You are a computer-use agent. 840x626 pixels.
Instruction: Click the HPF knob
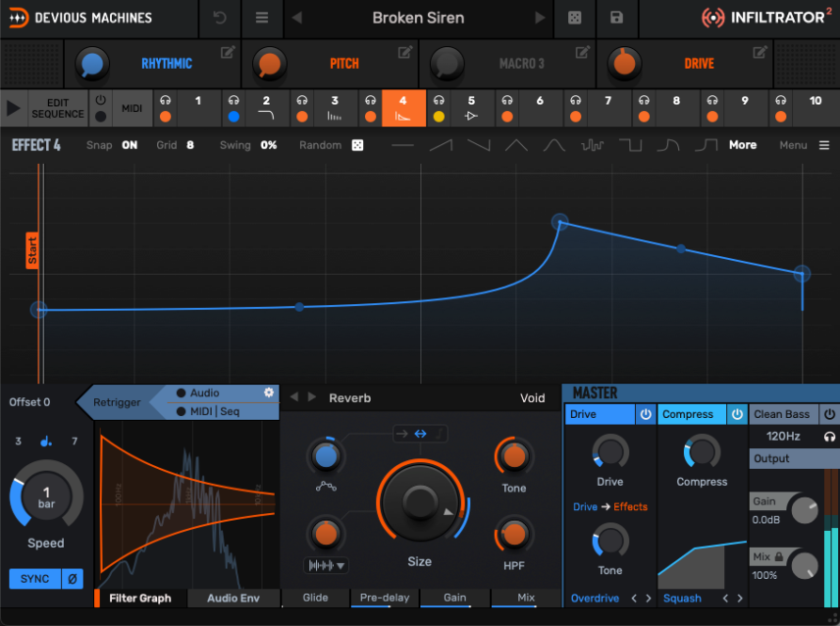pyautogui.click(x=514, y=534)
